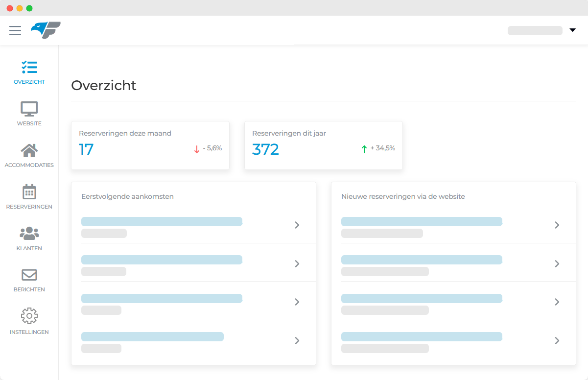The image size is (588, 380).
Task: Open the Instellingen gear icon
Action: click(29, 316)
